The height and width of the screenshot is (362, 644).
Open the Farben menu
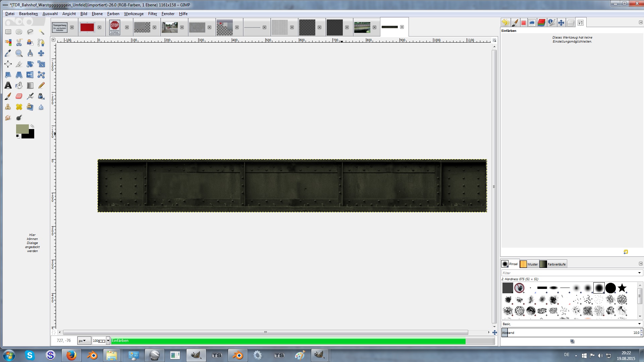[x=113, y=14]
